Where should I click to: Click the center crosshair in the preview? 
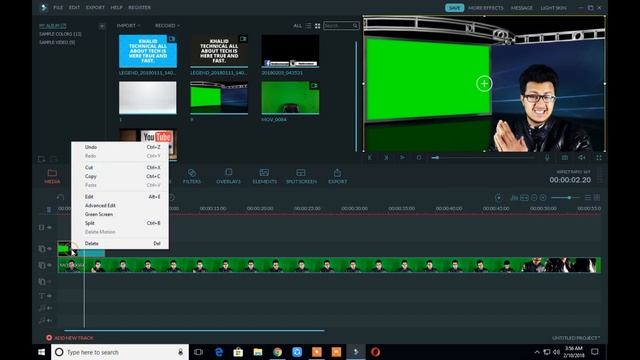point(484,84)
